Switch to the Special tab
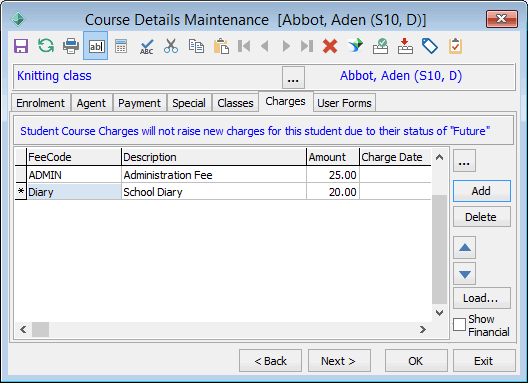Image resolution: width=528 pixels, height=383 pixels. (x=189, y=103)
